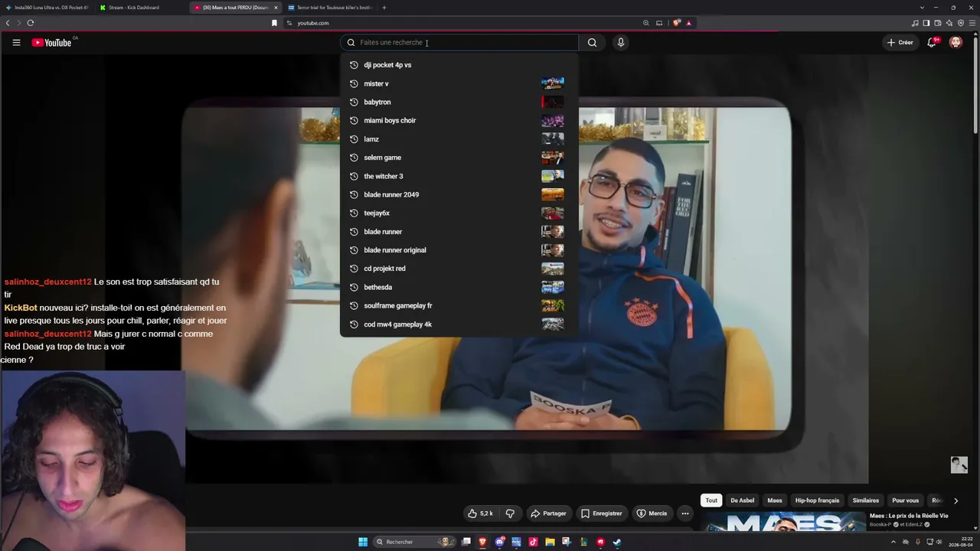The image size is (980, 551).
Task: Go to the YouTube home logo
Action: coord(52,43)
